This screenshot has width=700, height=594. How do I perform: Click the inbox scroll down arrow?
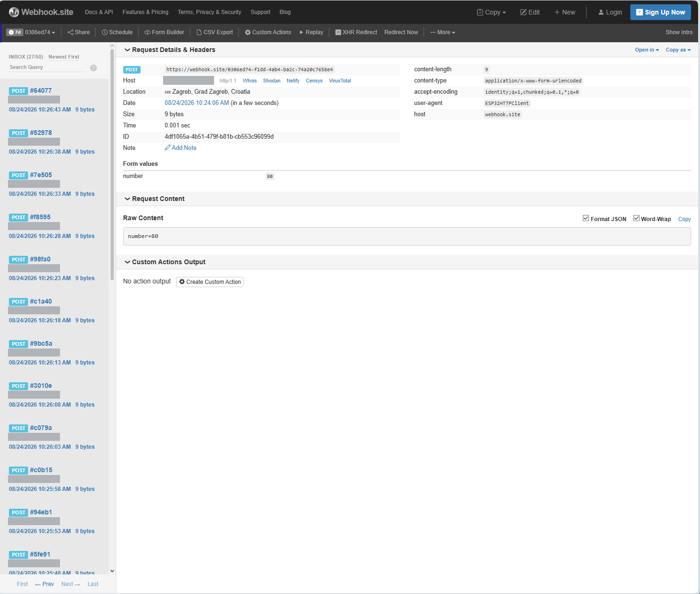click(x=112, y=571)
